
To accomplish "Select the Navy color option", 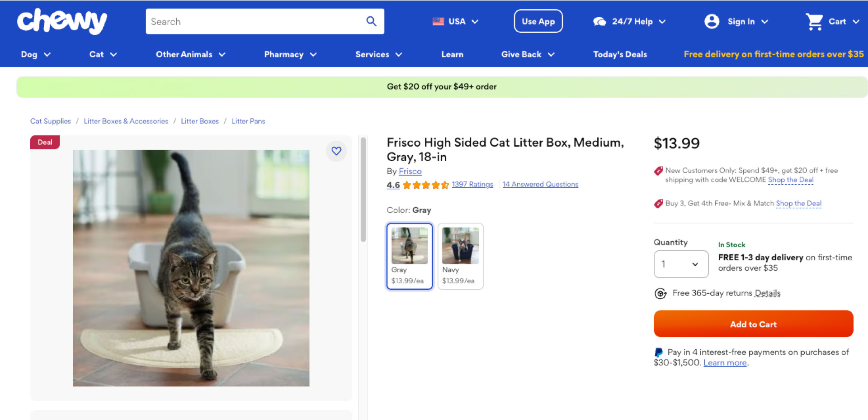I will 460,256.
